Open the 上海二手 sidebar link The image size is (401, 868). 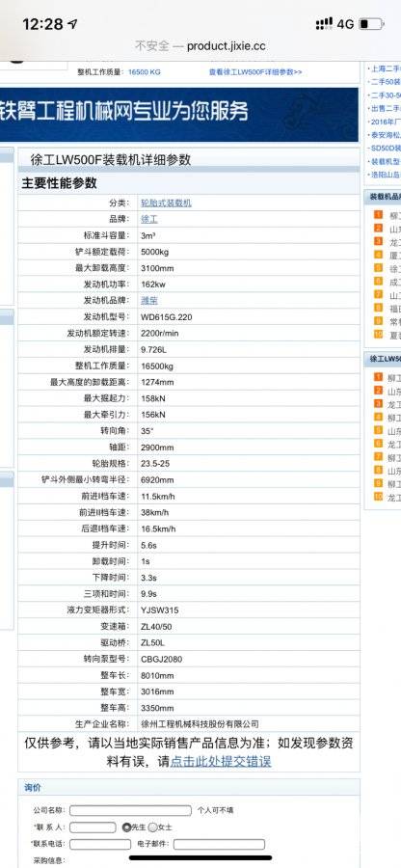point(385,68)
